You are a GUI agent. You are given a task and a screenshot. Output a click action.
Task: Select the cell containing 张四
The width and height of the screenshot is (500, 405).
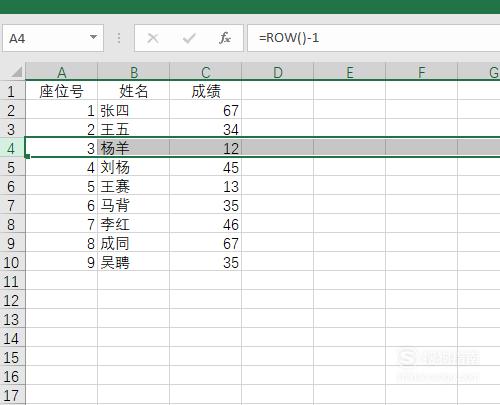[134, 110]
